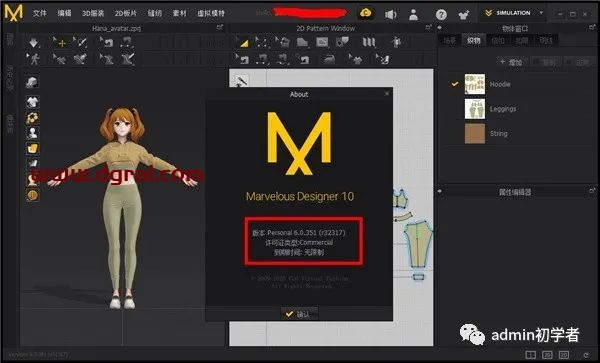Switch to the 织物 tab in object browser
This screenshot has height=363, width=600.
tap(473, 40)
